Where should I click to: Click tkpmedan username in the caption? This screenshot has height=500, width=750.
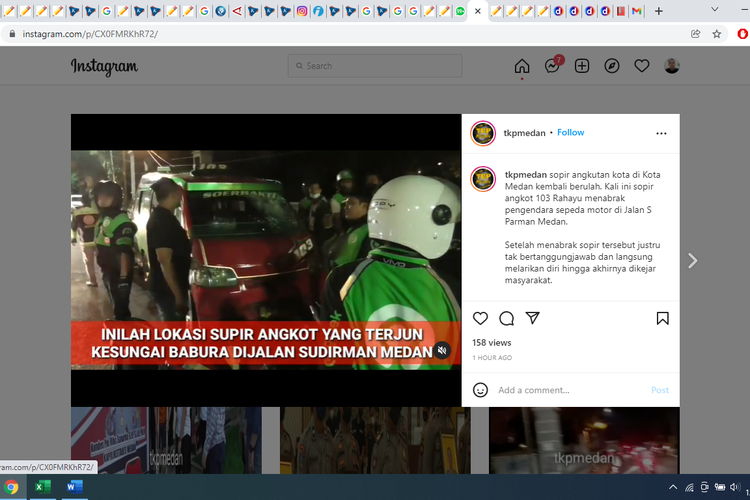(x=526, y=175)
